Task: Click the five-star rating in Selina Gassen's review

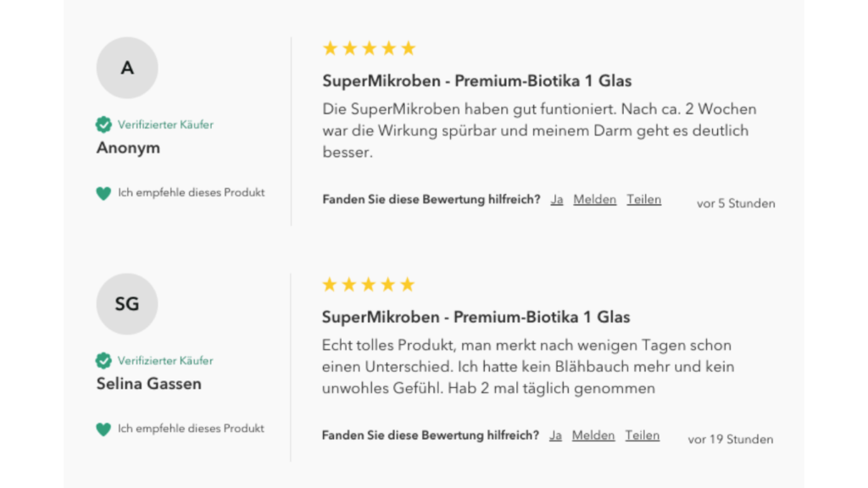Action: pos(369,284)
